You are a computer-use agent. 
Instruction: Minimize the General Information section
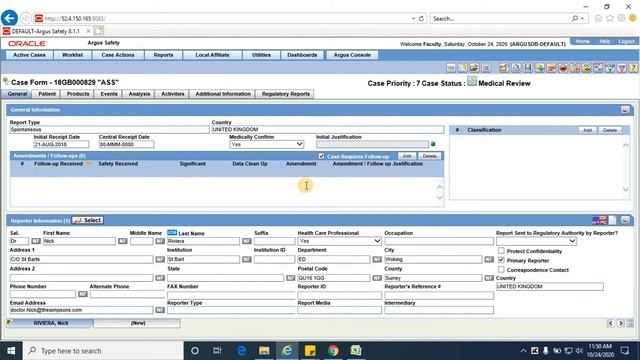[x=625, y=110]
